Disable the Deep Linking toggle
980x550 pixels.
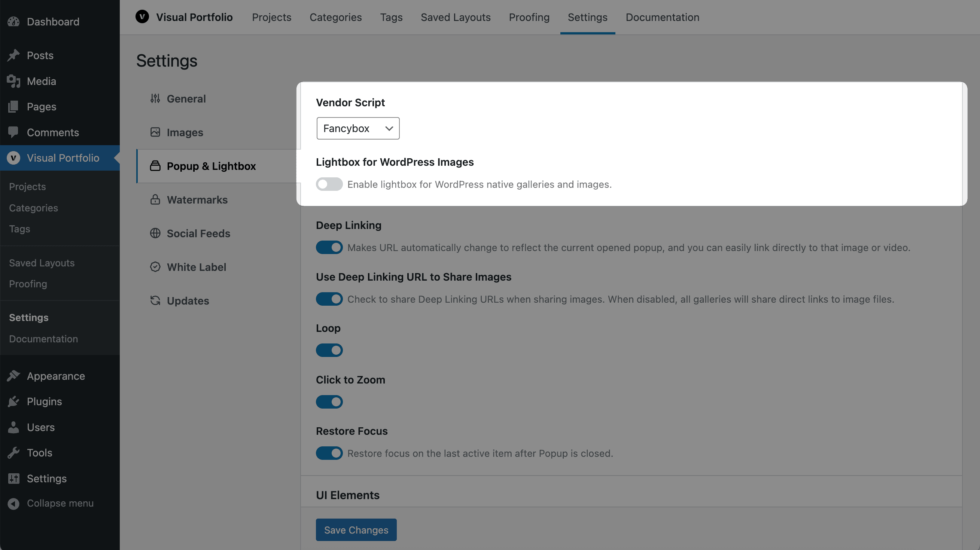coord(329,247)
